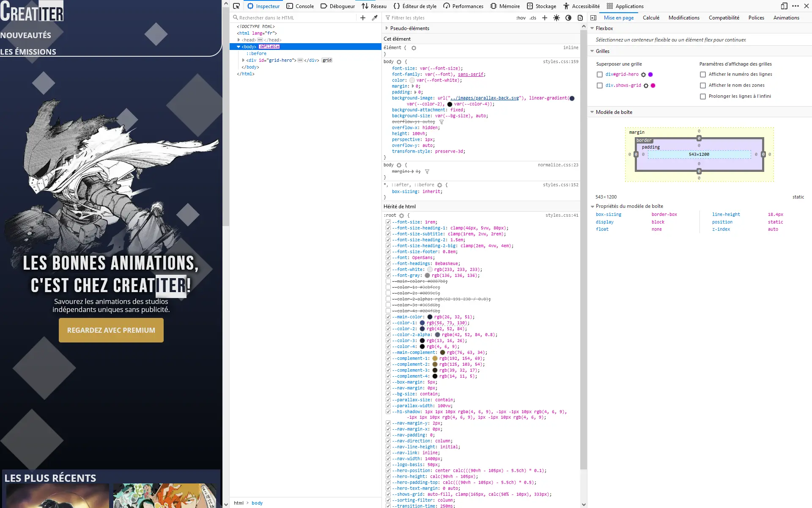Screen dimensions: 812x508
Task: Open devtools more options menu
Action: tap(796, 6)
